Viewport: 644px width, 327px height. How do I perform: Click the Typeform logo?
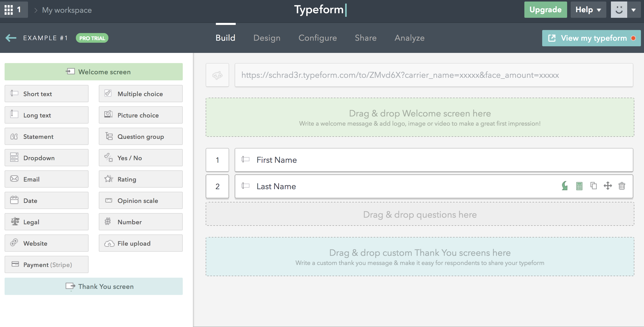click(x=320, y=10)
